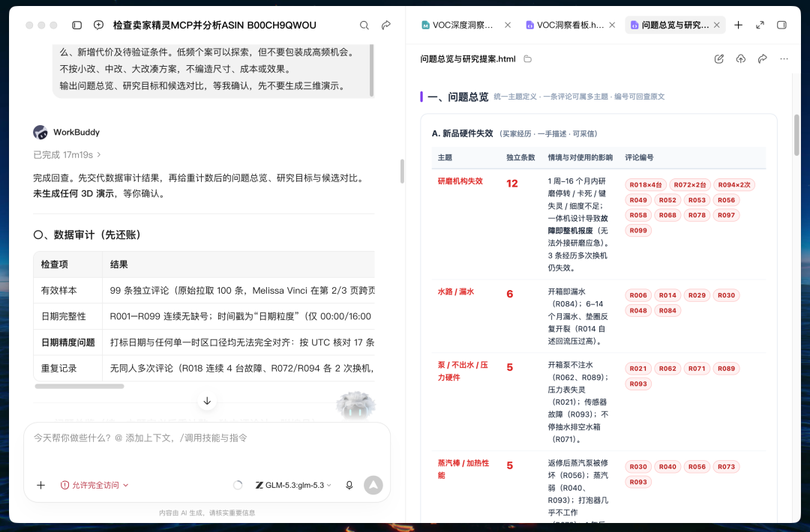Click the conversation title 检查卖家精灵MCP并分析ASIN

click(x=214, y=25)
